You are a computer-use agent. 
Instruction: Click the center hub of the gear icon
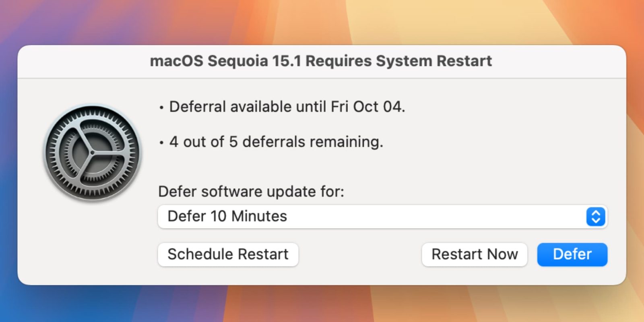92,153
